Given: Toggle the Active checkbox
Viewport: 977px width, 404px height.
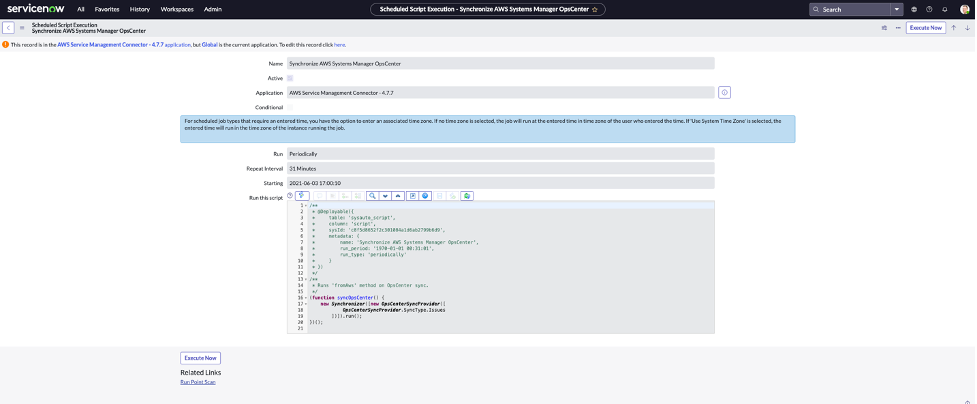Looking at the screenshot, I should [x=290, y=78].
